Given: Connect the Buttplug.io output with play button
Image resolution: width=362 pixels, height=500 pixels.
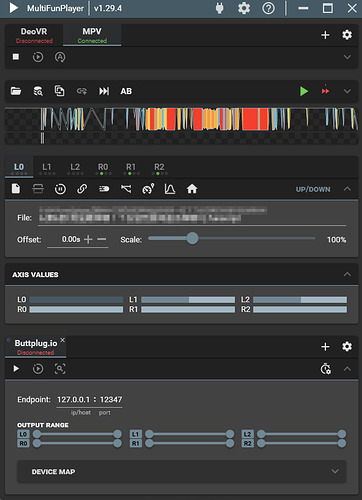Looking at the screenshot, I should pos(16,369).
